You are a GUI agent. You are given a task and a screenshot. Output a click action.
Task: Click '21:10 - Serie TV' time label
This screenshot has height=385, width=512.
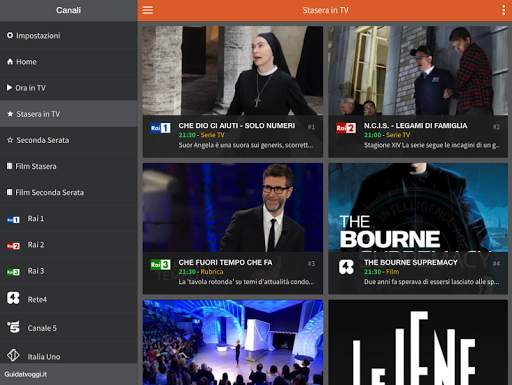pos(201,135)
